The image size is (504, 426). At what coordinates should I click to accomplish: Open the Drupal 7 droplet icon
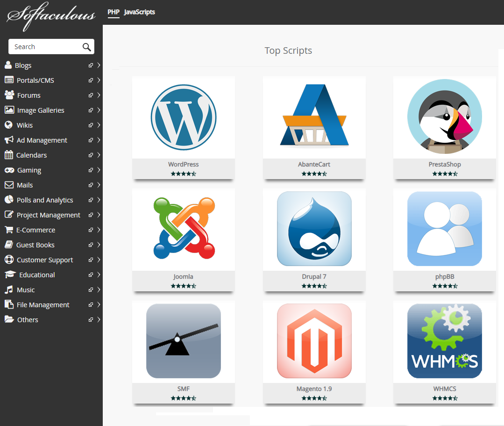pyautogui.click(x=314, y=228)
